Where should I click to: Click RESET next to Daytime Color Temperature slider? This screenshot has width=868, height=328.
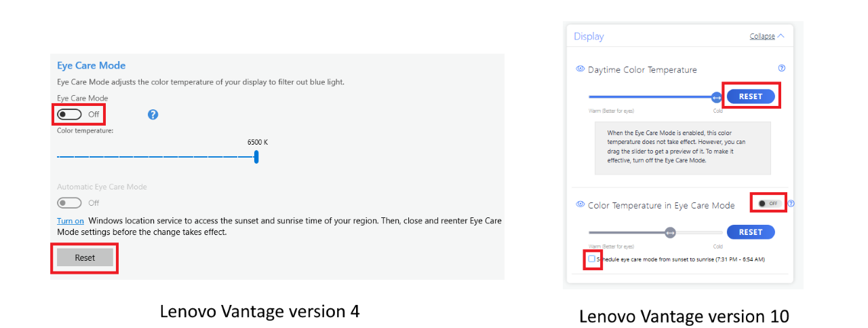pyautogui.click(x=751, y=96)
